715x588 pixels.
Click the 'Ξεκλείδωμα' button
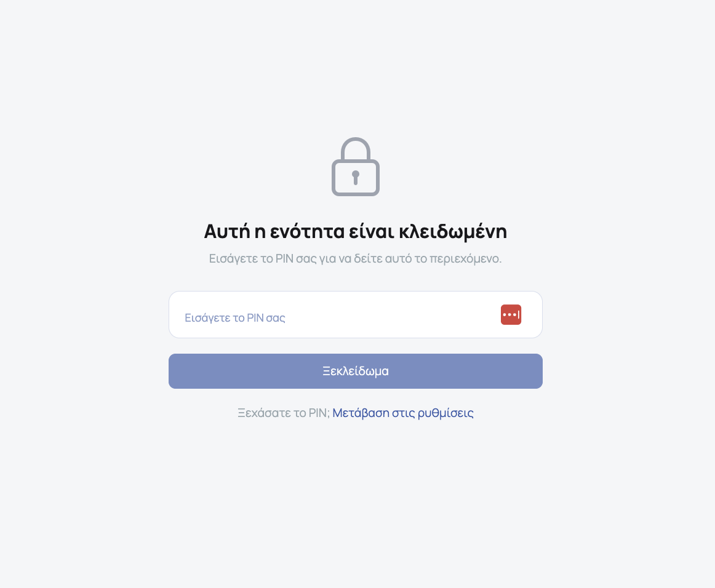pos(356,371)
